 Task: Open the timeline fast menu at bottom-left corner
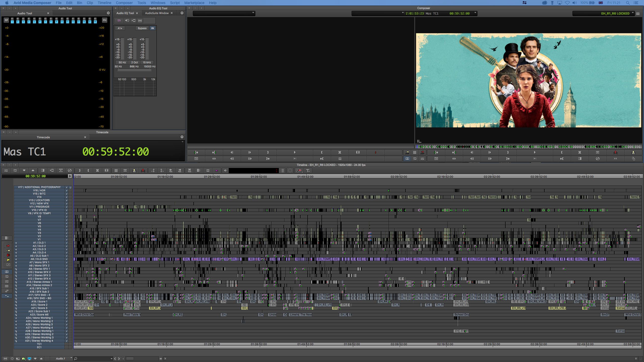(5, 358)
